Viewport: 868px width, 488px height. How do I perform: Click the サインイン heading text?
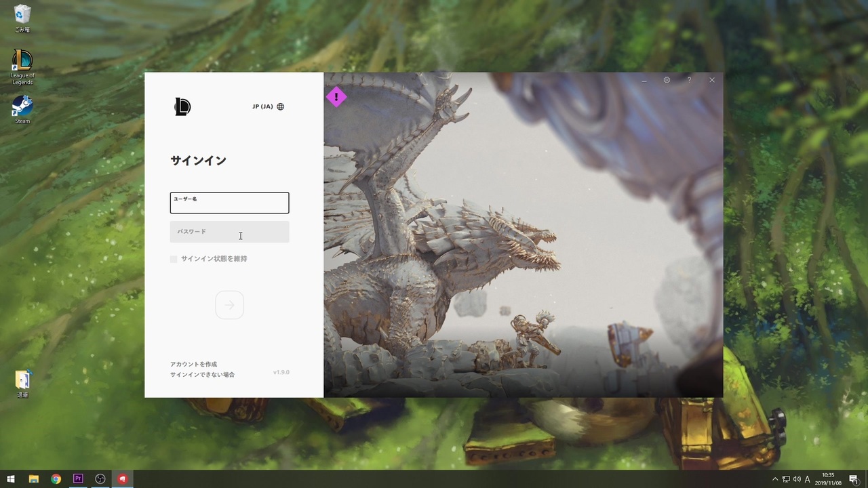click(x=198, y=161)
